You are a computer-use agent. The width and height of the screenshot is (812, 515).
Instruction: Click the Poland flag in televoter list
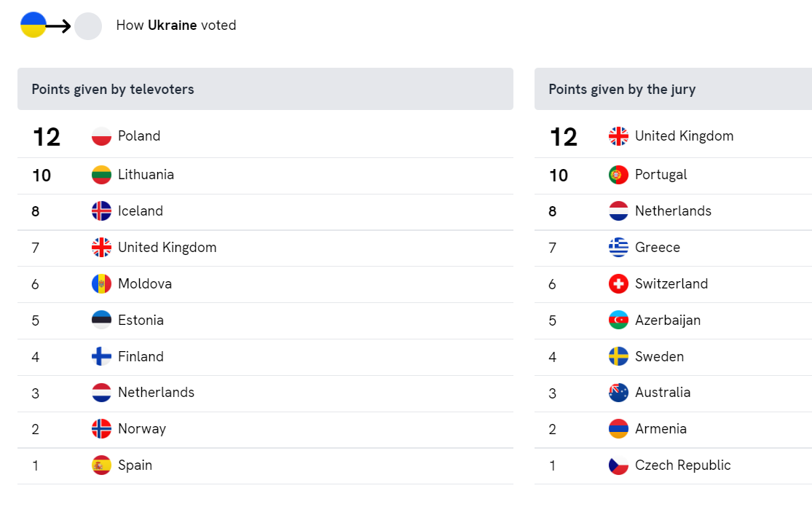coord(101,136)
